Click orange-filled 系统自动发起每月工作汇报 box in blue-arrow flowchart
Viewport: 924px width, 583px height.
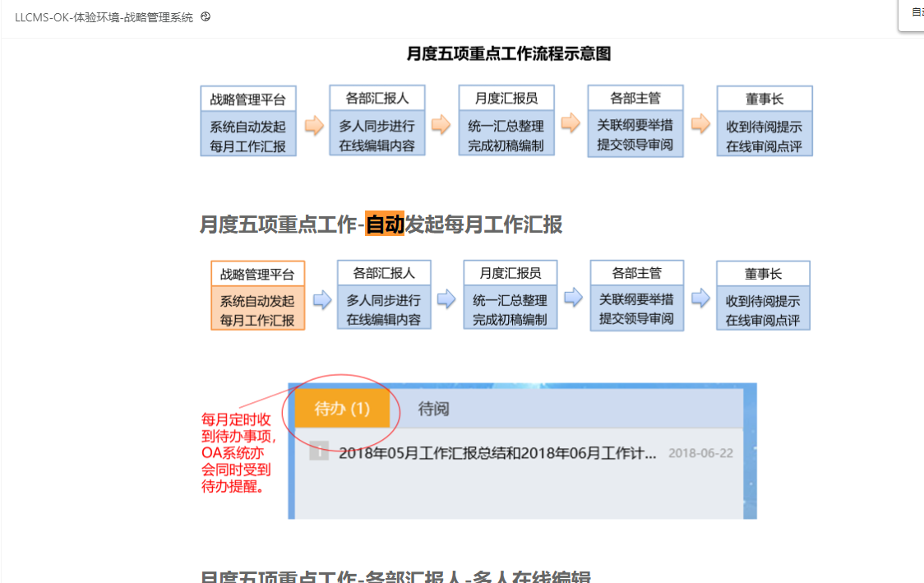[x=257, y=308]
